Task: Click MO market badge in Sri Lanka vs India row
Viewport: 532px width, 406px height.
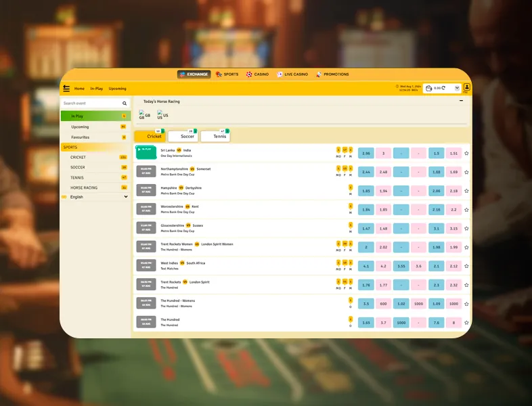Action: [x=338, y=152]
